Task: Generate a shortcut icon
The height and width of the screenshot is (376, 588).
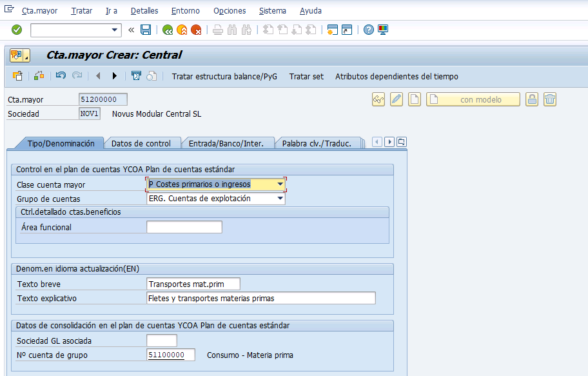Action: (x=347, y=30)
